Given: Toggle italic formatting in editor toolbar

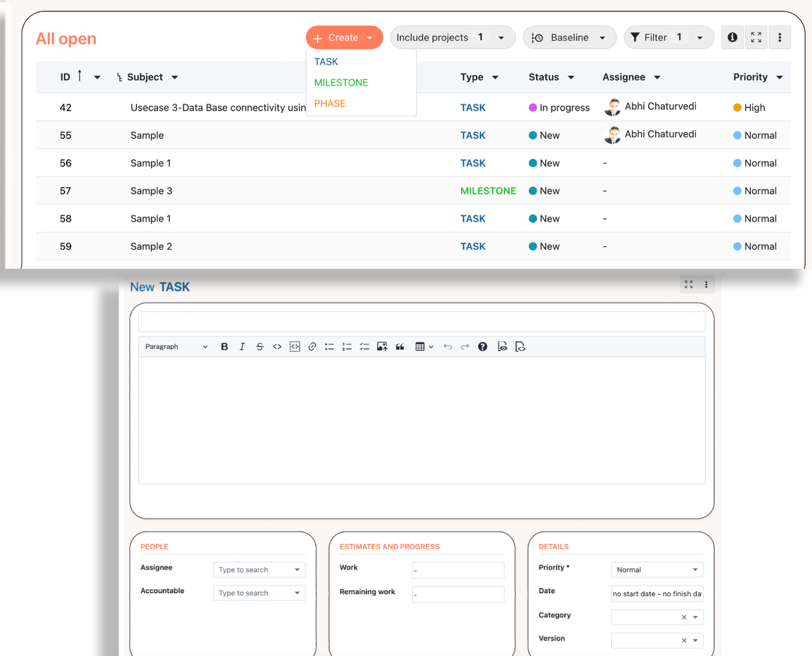Looking at the screenshot, I should click(x=242, y=347).
